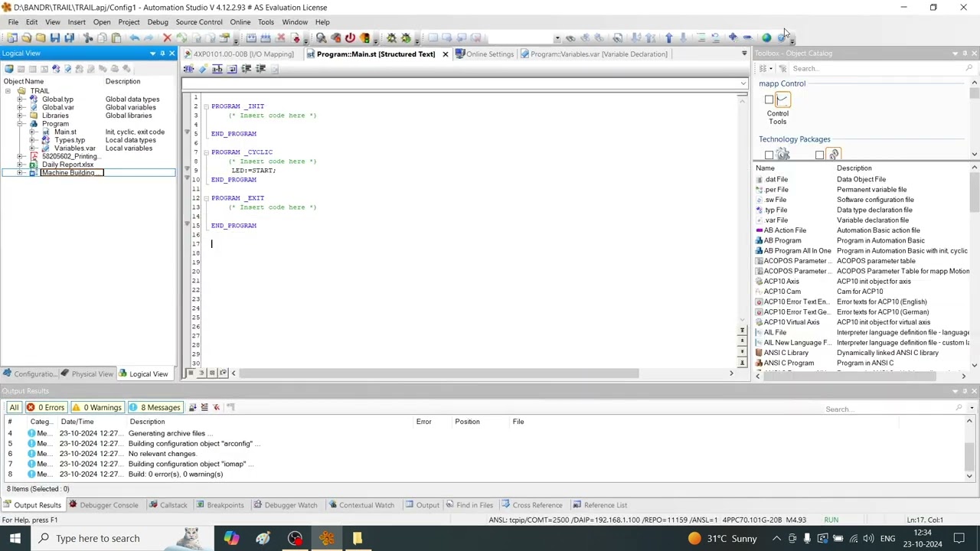Viewport: 980px width, 551px height.
Task: Click the blue plus toolbar icon
Action: point(733,37)
